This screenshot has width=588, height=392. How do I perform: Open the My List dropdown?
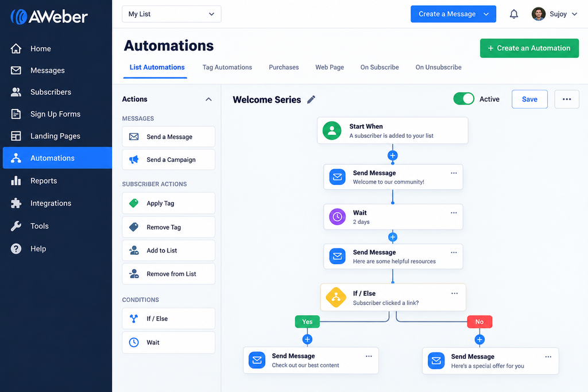(171, 14)
